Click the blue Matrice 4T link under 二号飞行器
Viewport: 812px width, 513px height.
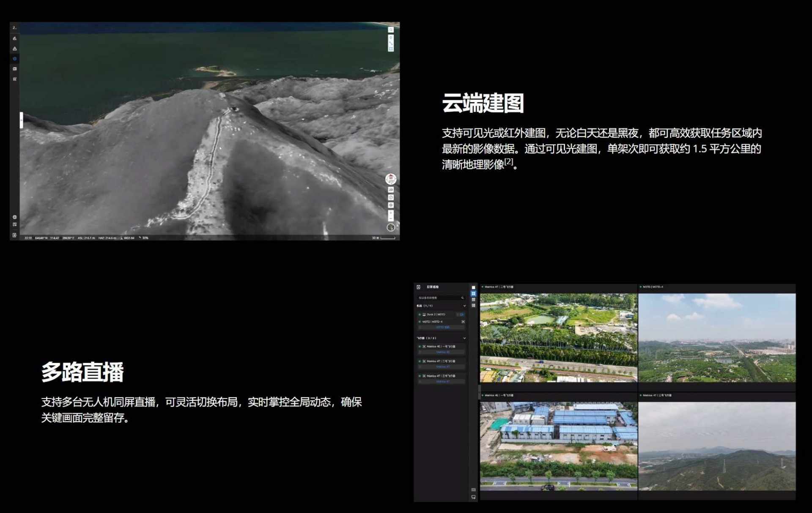click(x=443, y=366)
